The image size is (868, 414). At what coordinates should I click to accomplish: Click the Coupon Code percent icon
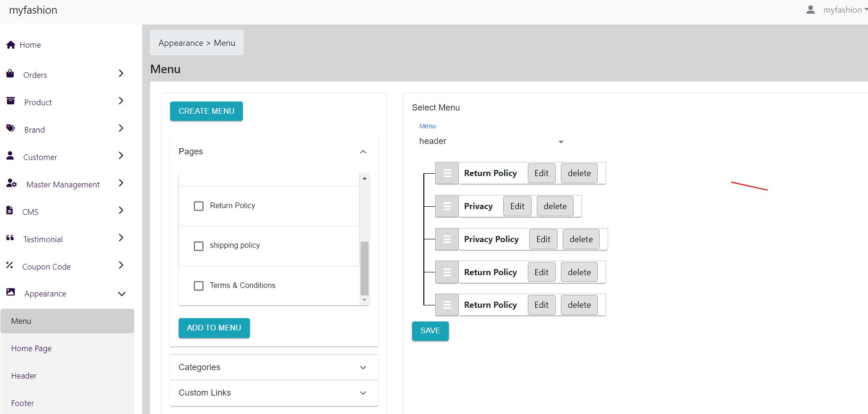(x=9, y=265)
